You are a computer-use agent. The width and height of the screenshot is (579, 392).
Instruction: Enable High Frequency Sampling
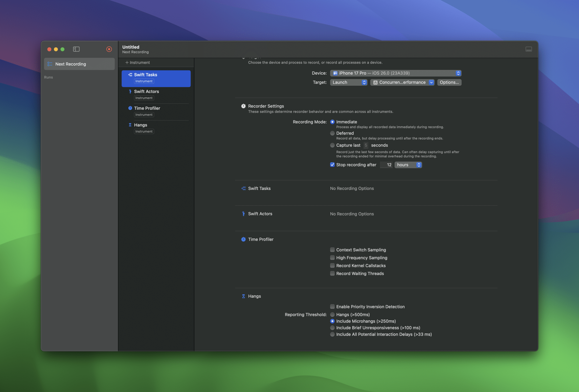coord(332,258)
